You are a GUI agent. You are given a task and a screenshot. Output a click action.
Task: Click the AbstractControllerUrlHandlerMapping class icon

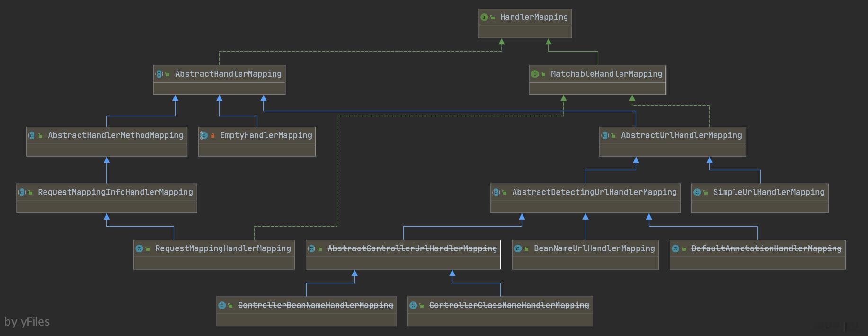click(311, 248)
